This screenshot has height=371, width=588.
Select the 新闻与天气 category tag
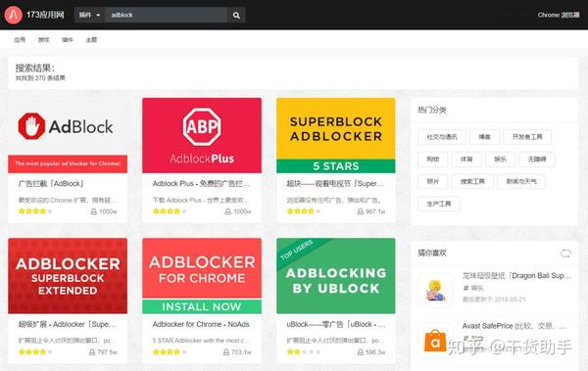(521, 181)
